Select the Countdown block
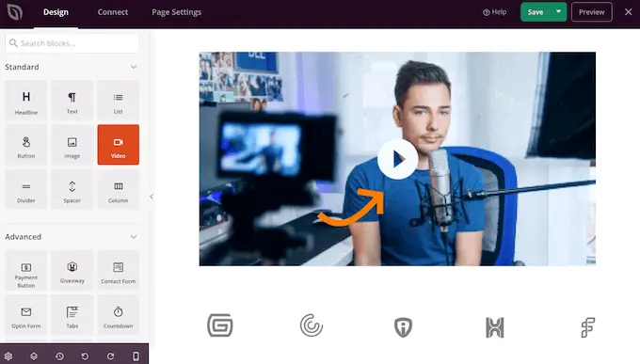 click(x=119, y=315)
